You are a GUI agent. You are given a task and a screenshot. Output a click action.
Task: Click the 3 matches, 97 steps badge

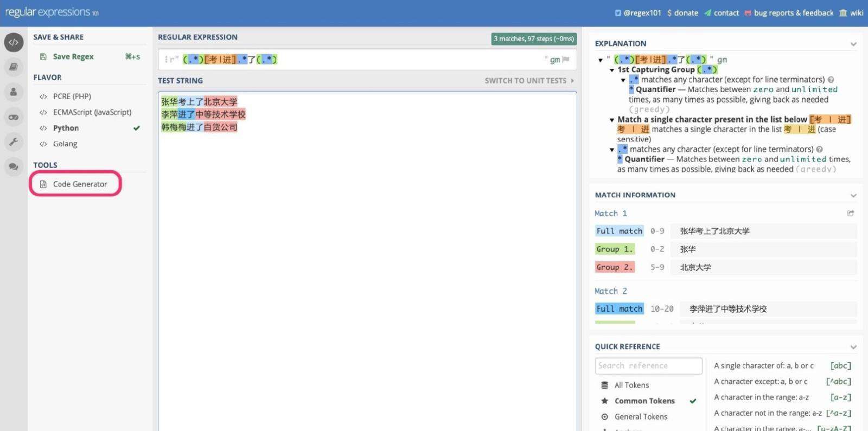(x=534, y=39)
